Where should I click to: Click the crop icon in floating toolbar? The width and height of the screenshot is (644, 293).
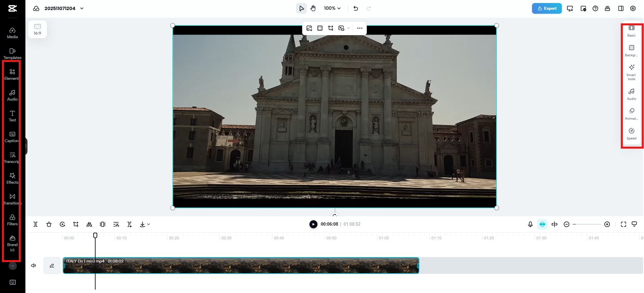[x=331, y=28]
